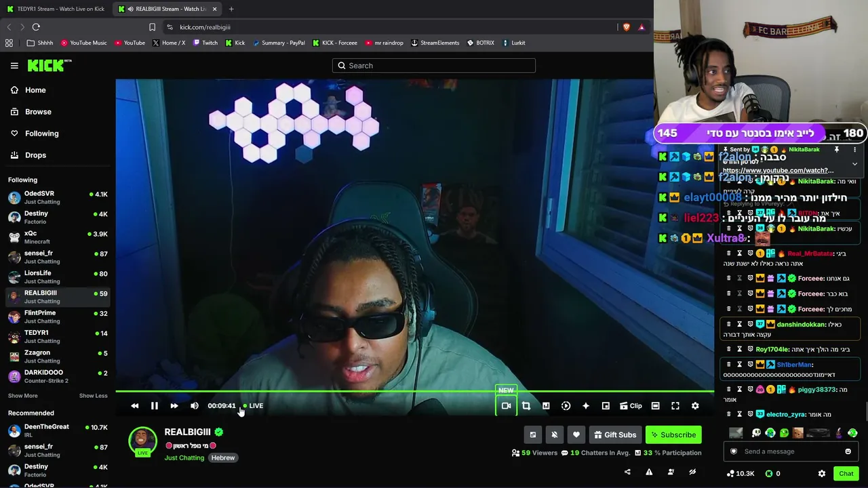This screenshot has width=868, height=488.
Task: Open the video player settings gear
Action: pyautogui.click(x=695, y=406)
